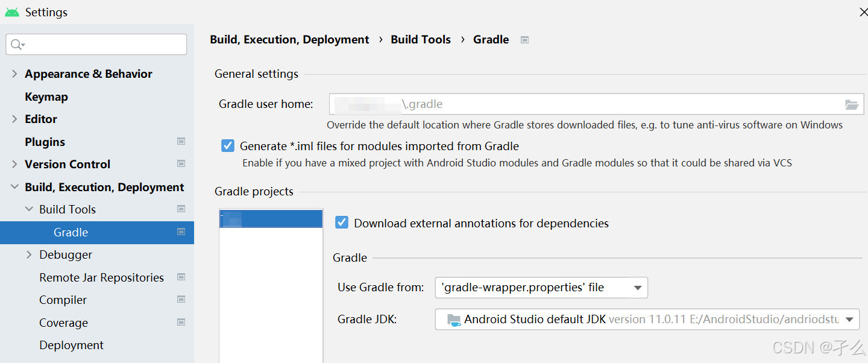Toggle Download external annotations checkbox

pos(342,223)
